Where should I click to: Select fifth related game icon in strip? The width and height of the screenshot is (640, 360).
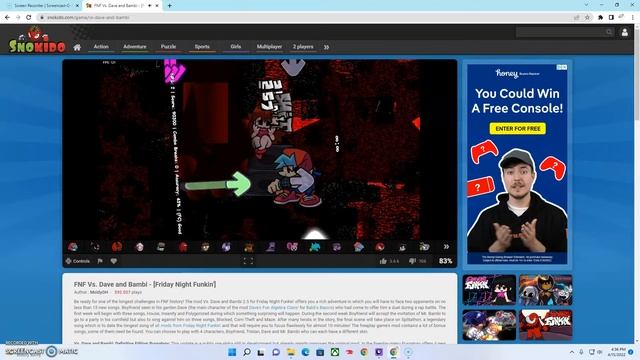coord(161,247)
